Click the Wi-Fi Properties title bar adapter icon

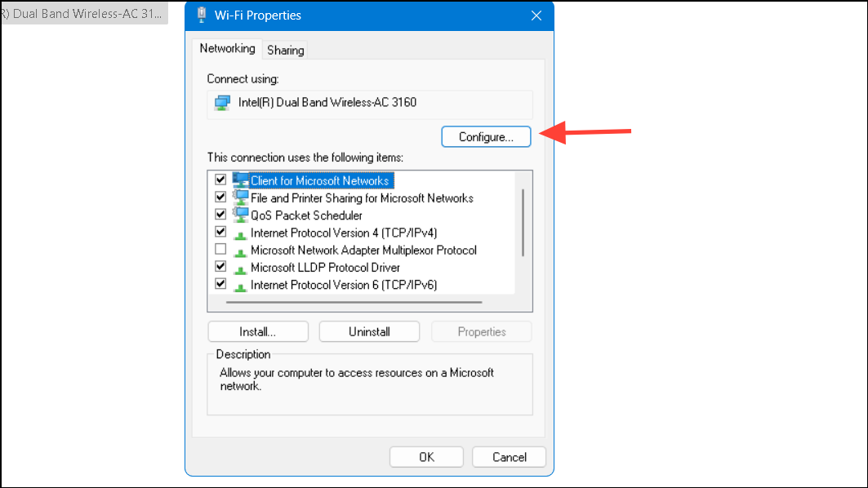click(x=202, y=15)
